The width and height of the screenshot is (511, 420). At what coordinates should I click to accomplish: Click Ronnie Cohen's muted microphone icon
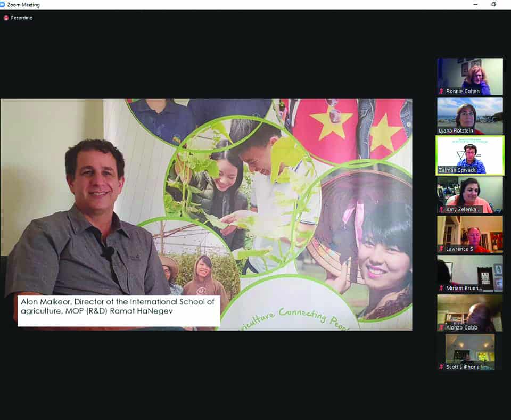441,92
